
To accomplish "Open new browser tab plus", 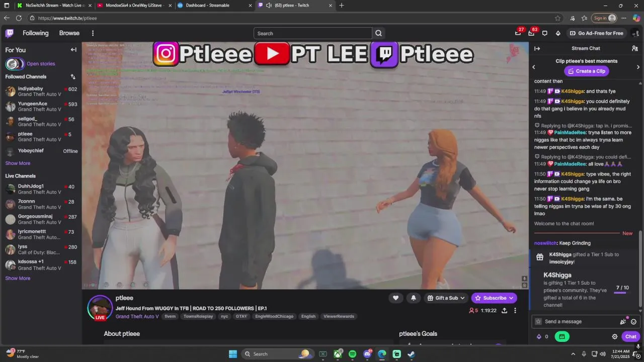I will point(342,6).
